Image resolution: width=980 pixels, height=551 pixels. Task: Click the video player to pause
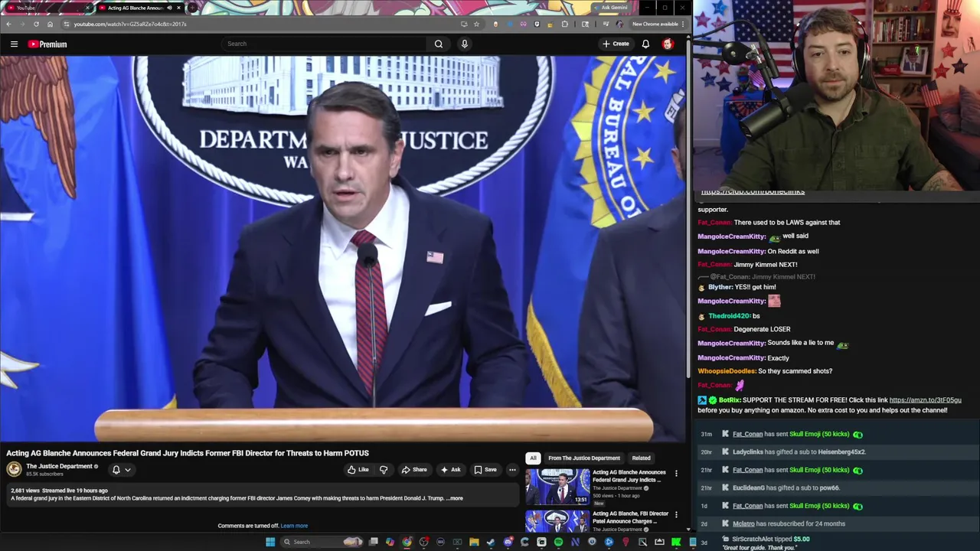[343, 249]
